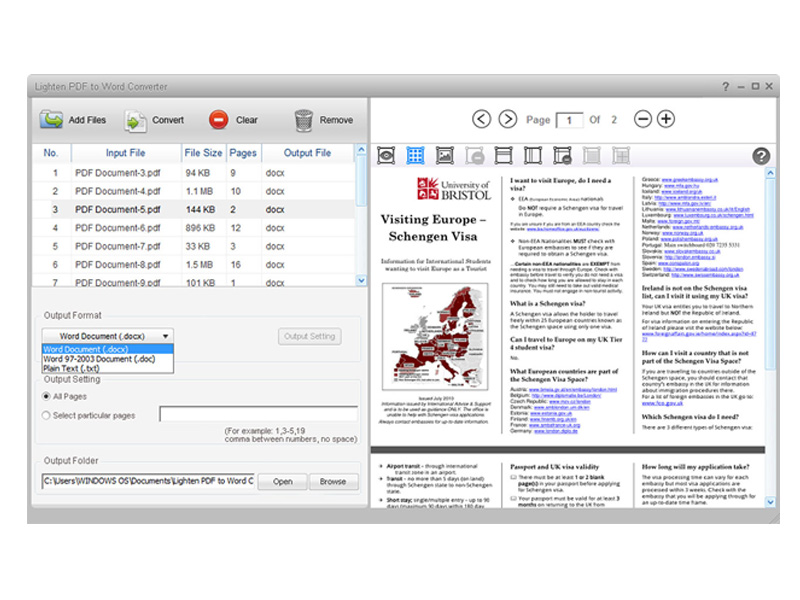Go to next page with right arrow
Screen dimensions: 800x600
(508, 118)
